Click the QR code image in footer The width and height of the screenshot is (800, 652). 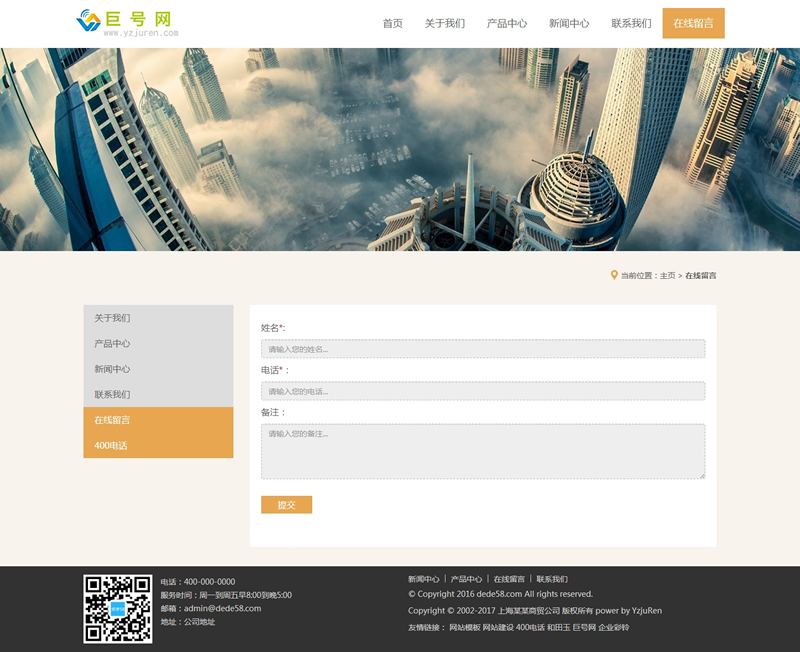[x=118, y=608]
